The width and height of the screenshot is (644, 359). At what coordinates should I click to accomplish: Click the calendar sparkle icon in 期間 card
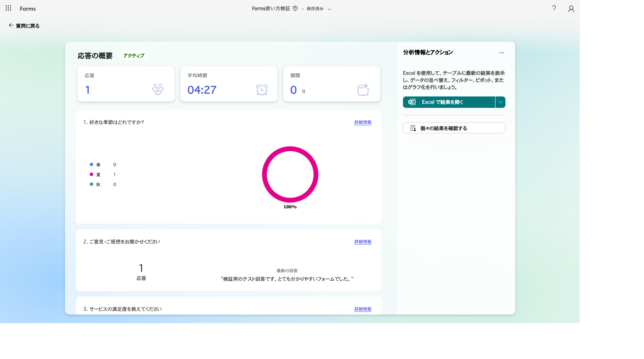pos(363,90)
